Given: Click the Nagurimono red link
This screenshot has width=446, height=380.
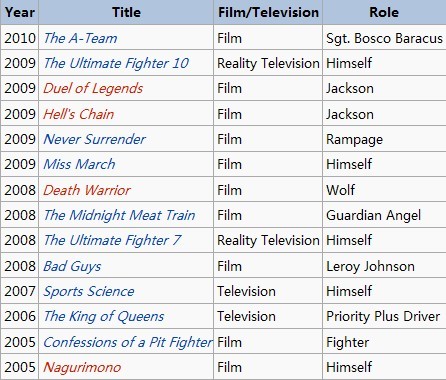Looking at the screenshot, I should (82, 367).
